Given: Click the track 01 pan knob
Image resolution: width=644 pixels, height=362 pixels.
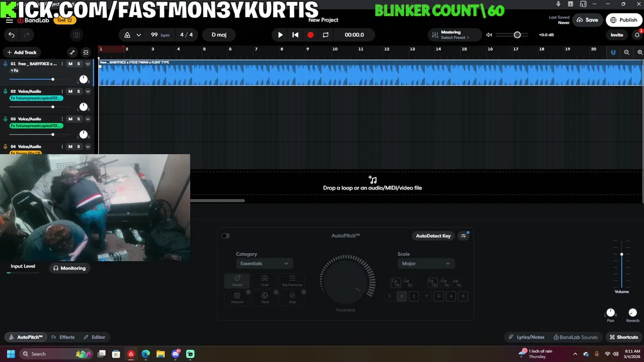Looking at the screenshot, I should pyautogui.click(x=84, y=79).
